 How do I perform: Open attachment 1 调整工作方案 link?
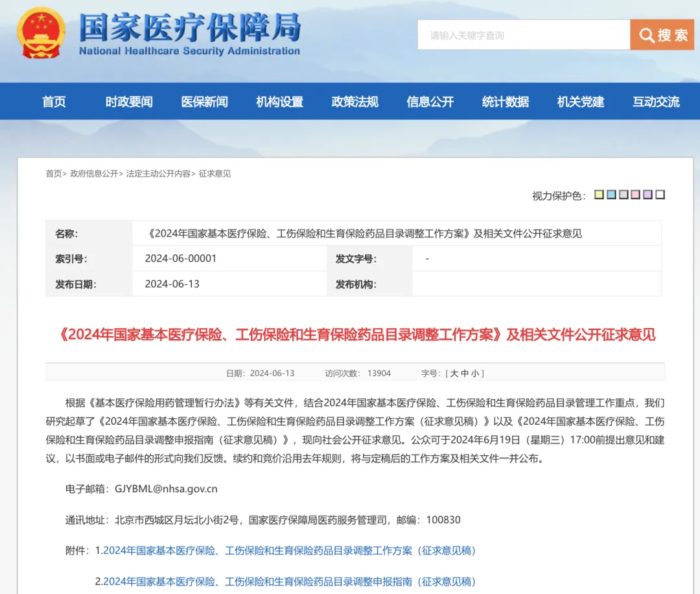pyautogui.click(x=290, y=551)
